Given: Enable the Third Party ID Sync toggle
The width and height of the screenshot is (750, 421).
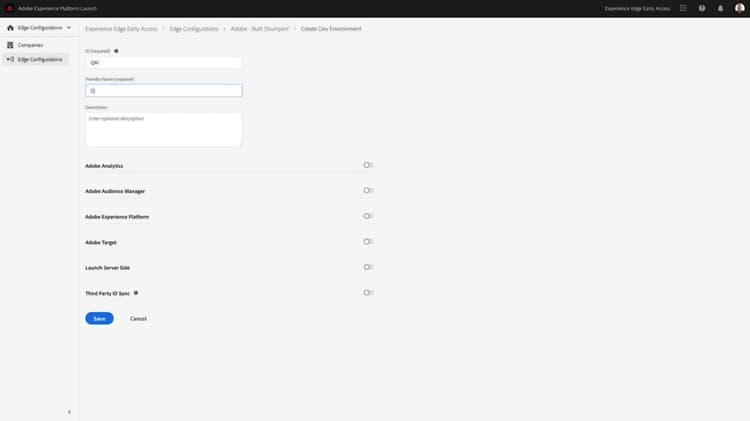Looking at the screenshot, I should coord(368,293).
